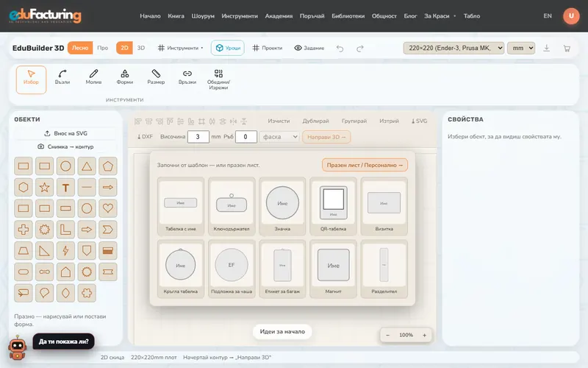Open the Обедини/Изрежи boolean tool
588x368 pixels.
(x=218, y=79)
